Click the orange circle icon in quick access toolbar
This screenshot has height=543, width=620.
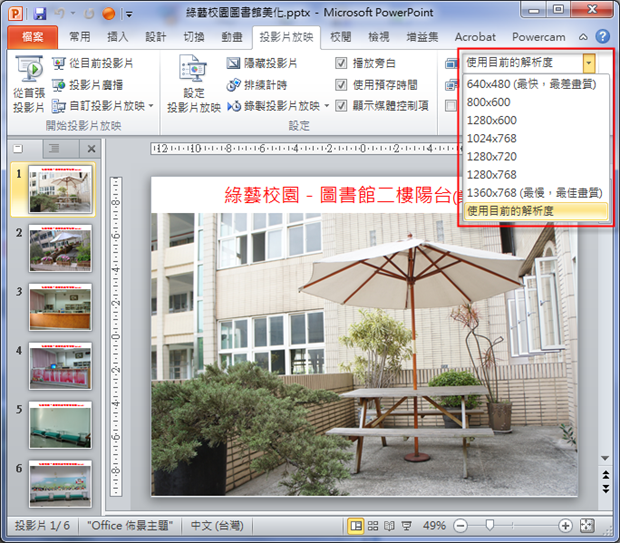[x=108, y=14]
